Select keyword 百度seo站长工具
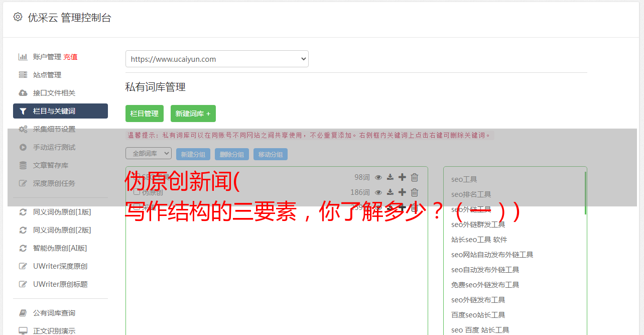644x335 pixels. [x=478, y=315]
